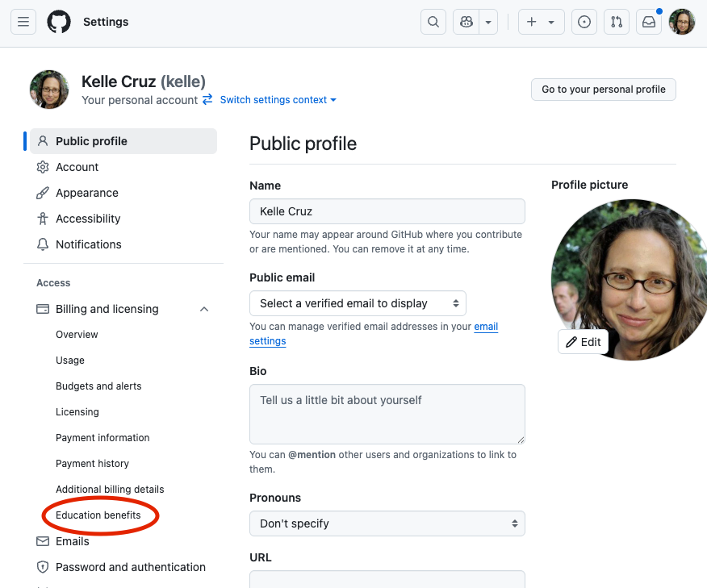Click the paintbrush icon beside Appearance
The height and width of the screenshot is (588, 707).
coord(43,193)
